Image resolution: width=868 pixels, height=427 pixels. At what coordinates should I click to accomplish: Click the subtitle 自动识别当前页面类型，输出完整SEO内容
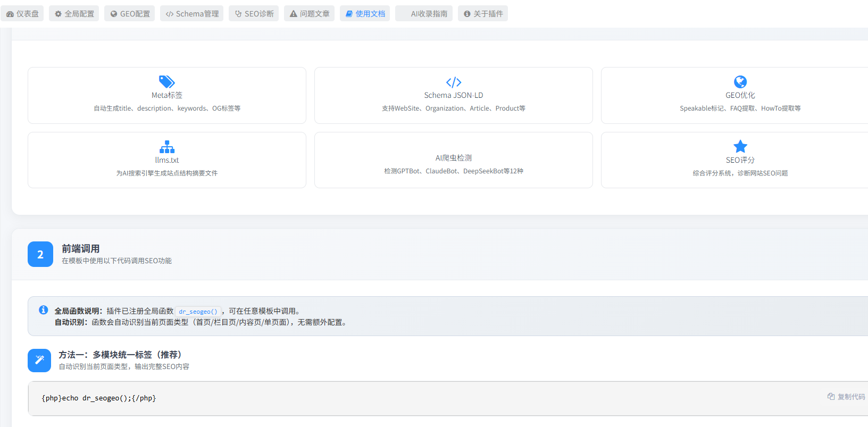click(x=124, y=366)
